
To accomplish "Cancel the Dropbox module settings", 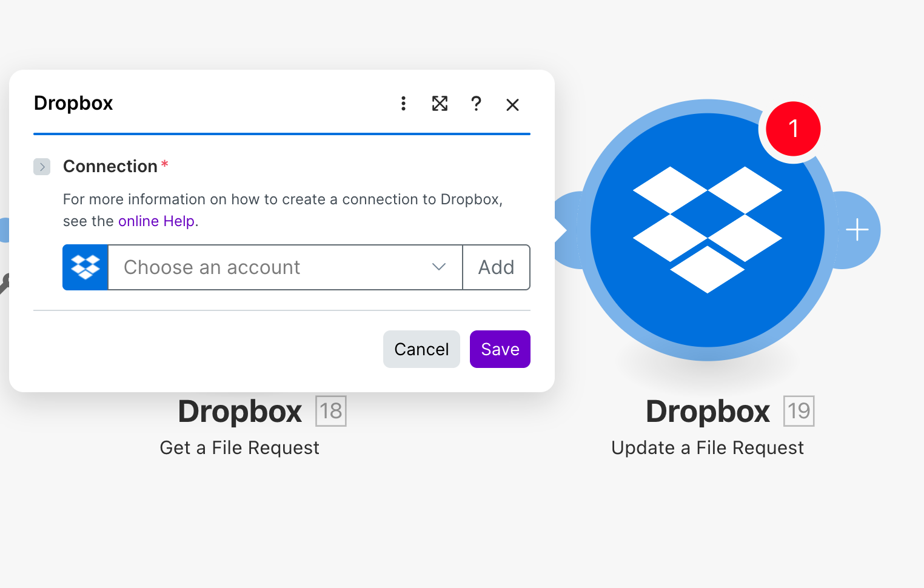I will click(x=421, y=349).
